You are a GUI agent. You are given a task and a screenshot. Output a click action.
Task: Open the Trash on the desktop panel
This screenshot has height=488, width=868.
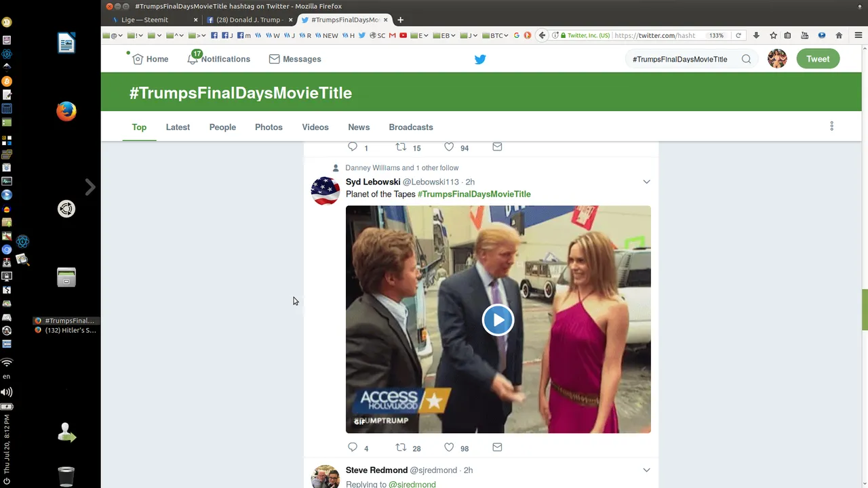pos(66,476)
